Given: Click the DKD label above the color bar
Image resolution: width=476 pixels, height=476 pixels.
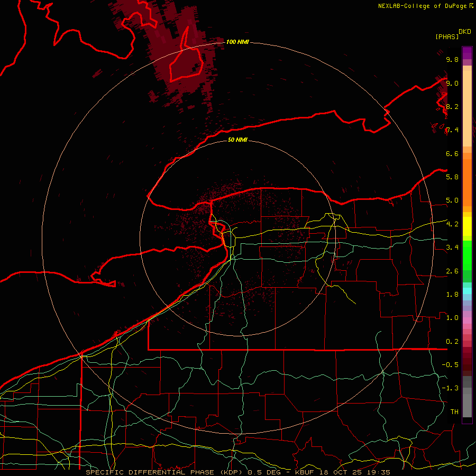Looking at the screenshot, I should coord(465,31).
